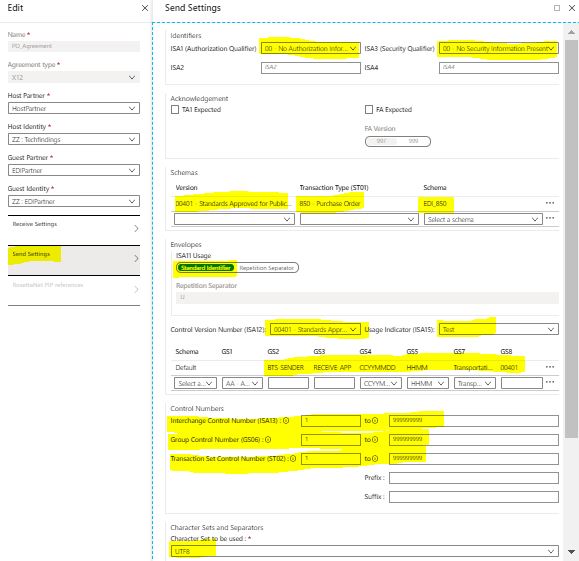579x561 pixels.
Task: Click empty GS2 input field
Action: (288, 383)
